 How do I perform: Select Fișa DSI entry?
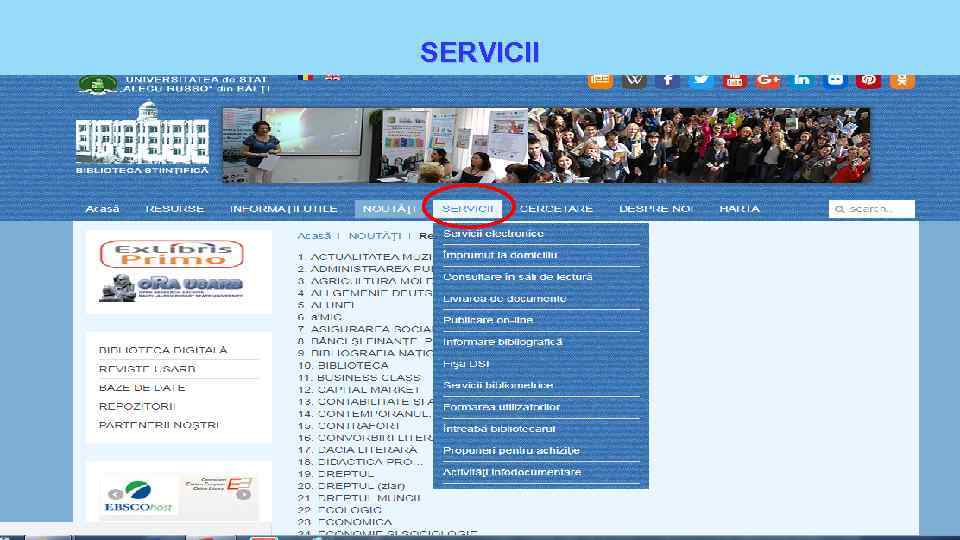pos(466,364)
